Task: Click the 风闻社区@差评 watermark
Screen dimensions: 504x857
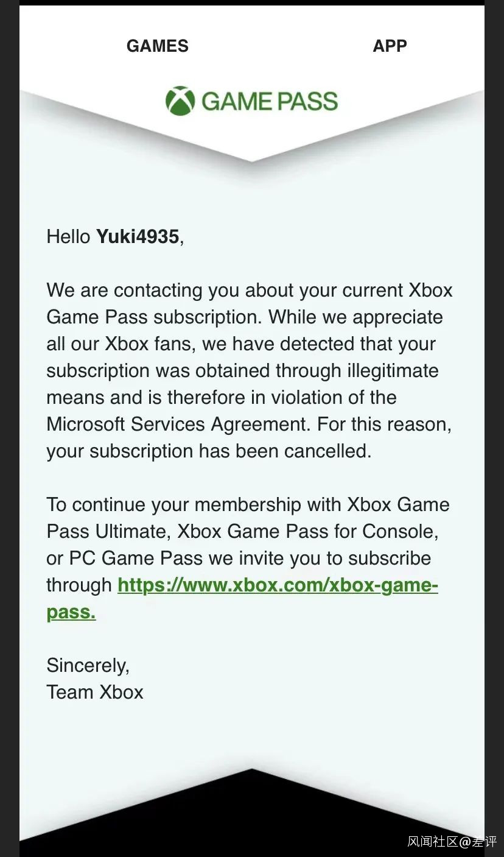Action: pyautogui.click(x=451, y=842)
